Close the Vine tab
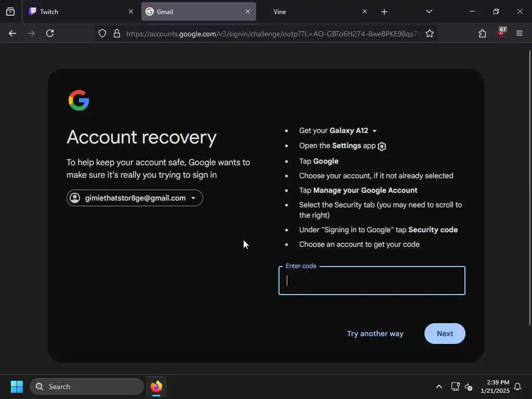The width and height of the screenshot is (532, 399). (364, 11)
